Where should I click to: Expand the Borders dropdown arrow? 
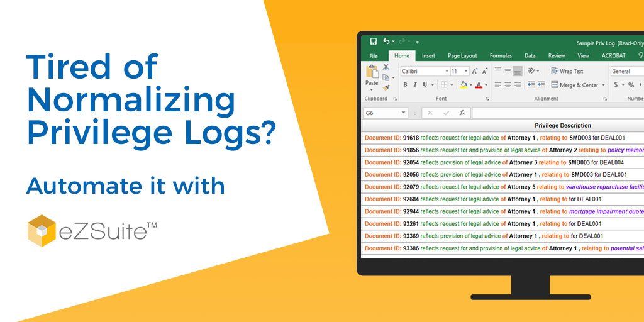click(x=452, y=85)
